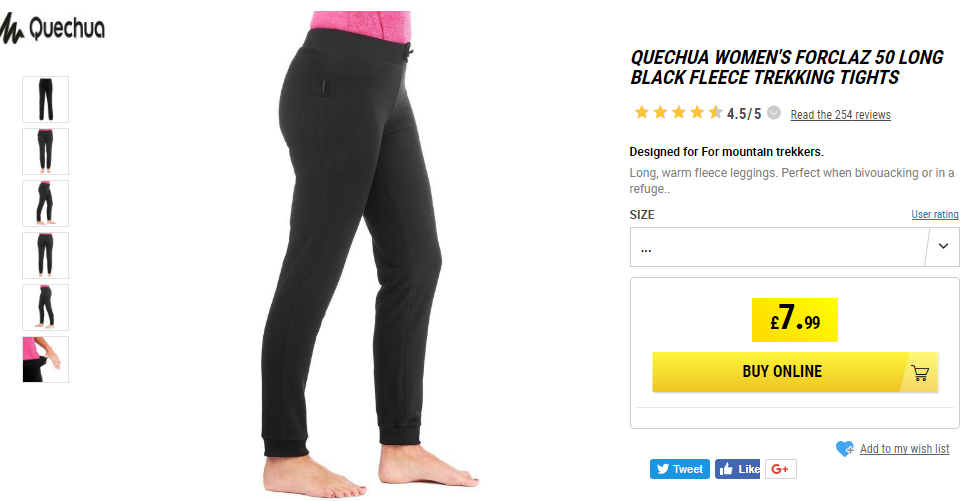Select the fourth thumbnail back view

(45, 256)
